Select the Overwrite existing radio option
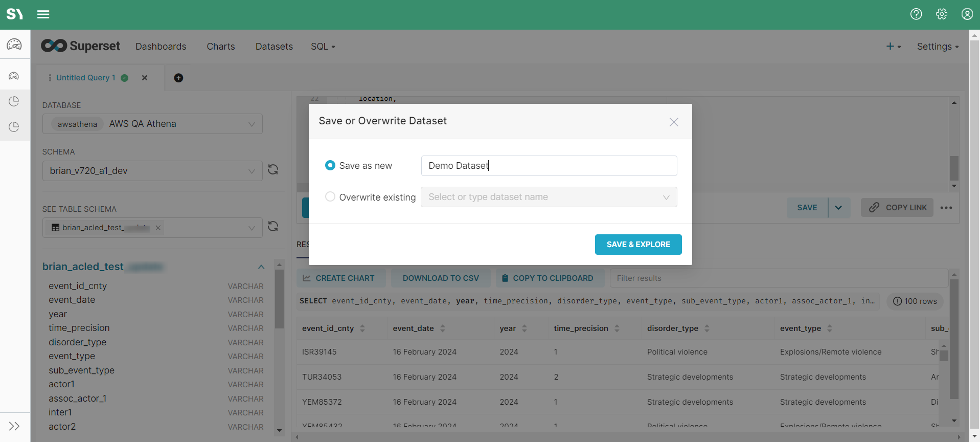This screenshot has width=980, height=442. [330, 197]
